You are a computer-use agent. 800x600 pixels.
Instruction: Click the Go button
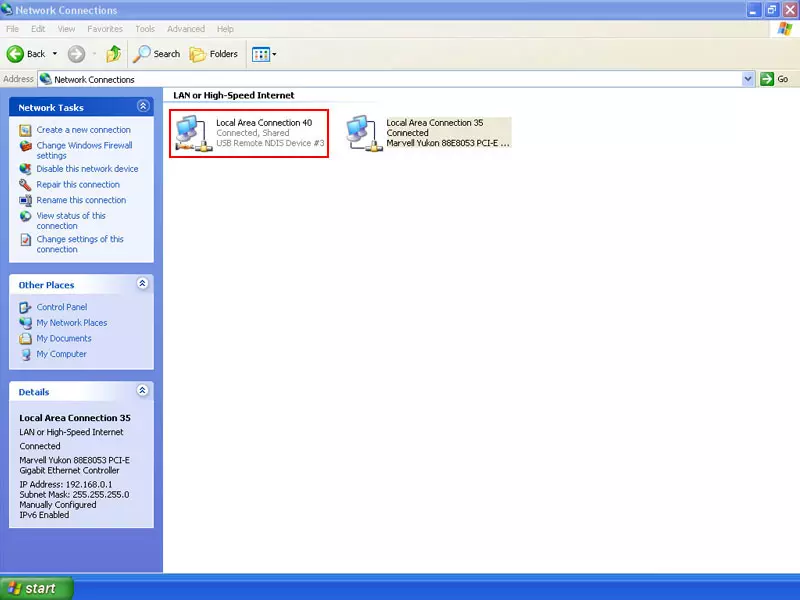tap(774, 79)
